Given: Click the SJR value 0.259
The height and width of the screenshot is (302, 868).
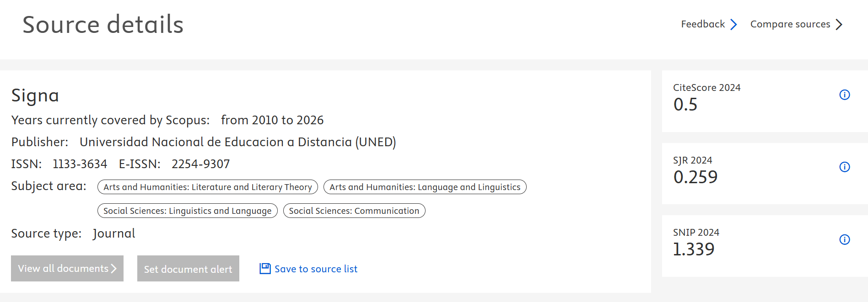Looking at the screenshot, I should point(695,177).
